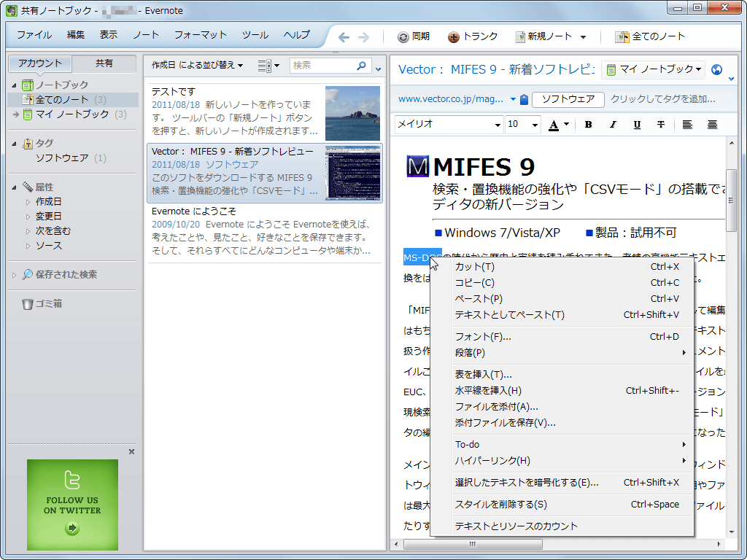This screenshot has width=747, height=560.
Task: Click the sync (同期) toolbar icon
Action: [403, 37]
